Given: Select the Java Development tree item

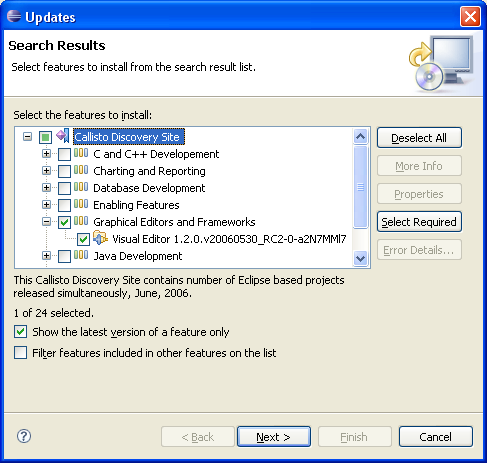Looking at the screenshot, I should (x=138, y=256).
